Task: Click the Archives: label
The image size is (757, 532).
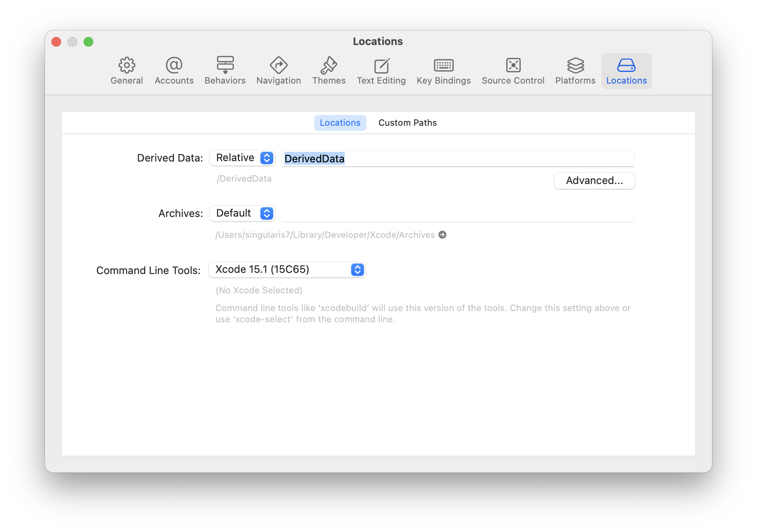Action: point(181,213)
